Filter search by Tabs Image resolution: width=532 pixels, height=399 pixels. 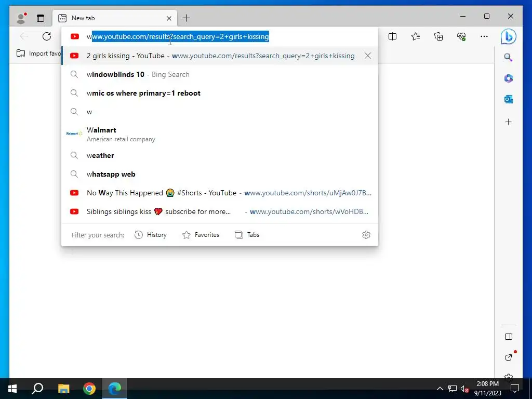click(247, 235)
